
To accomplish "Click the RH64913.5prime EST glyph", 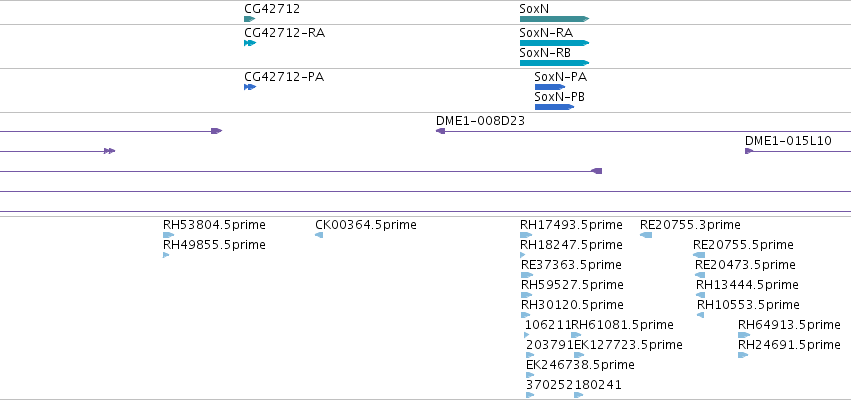I will pos(744,335).
